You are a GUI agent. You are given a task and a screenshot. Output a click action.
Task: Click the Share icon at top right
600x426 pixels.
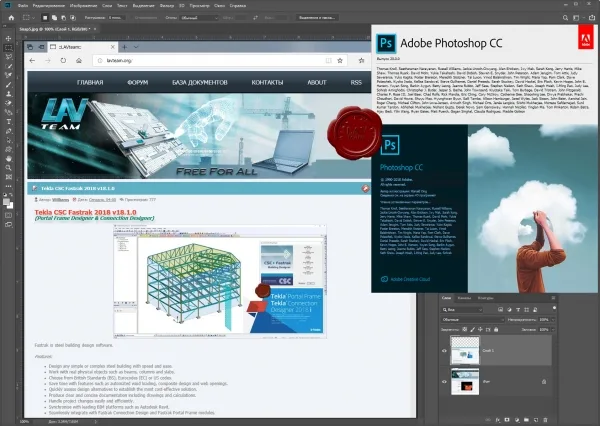pyautogui.click(x=592, y=18)
